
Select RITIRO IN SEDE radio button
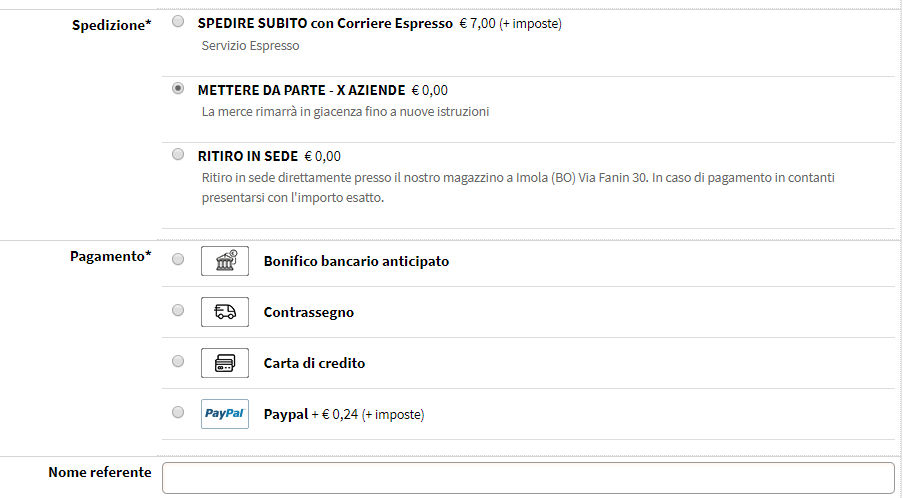click(178, 154)
